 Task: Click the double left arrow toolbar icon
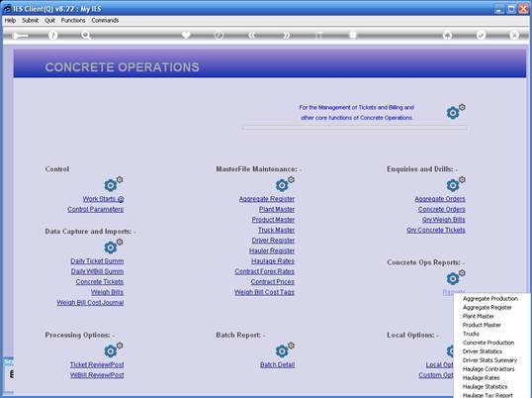[252, 35]
